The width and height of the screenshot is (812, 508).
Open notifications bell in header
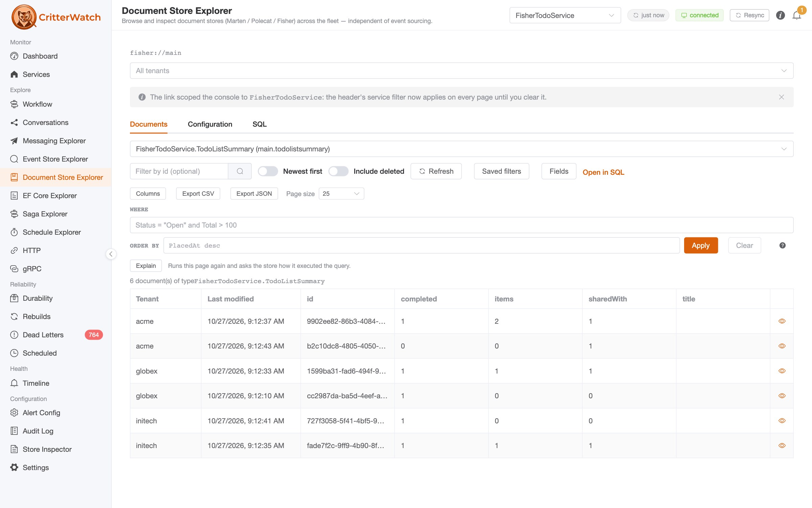797,15
